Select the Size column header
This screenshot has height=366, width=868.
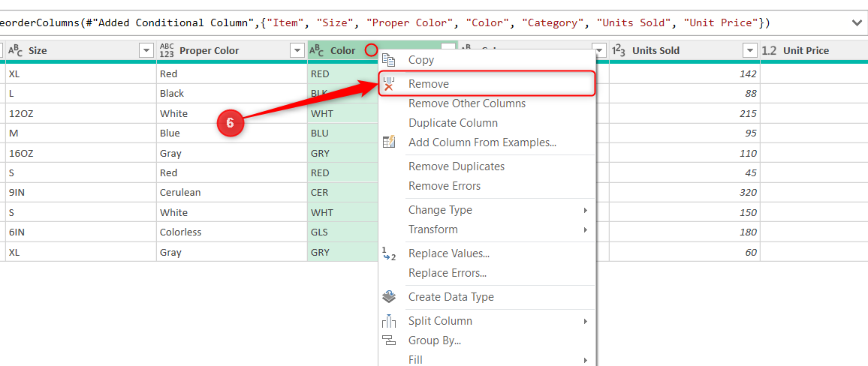(81, 50)
